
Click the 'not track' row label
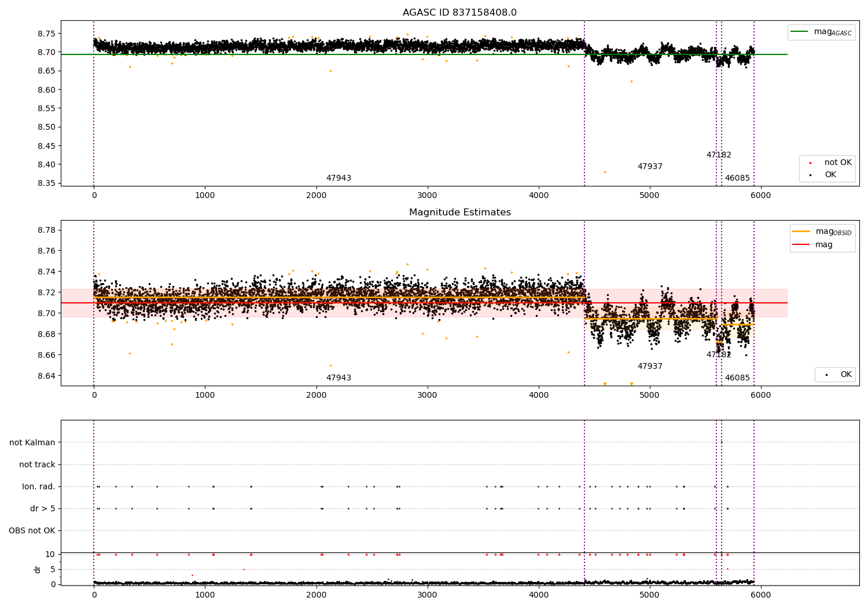37,464
